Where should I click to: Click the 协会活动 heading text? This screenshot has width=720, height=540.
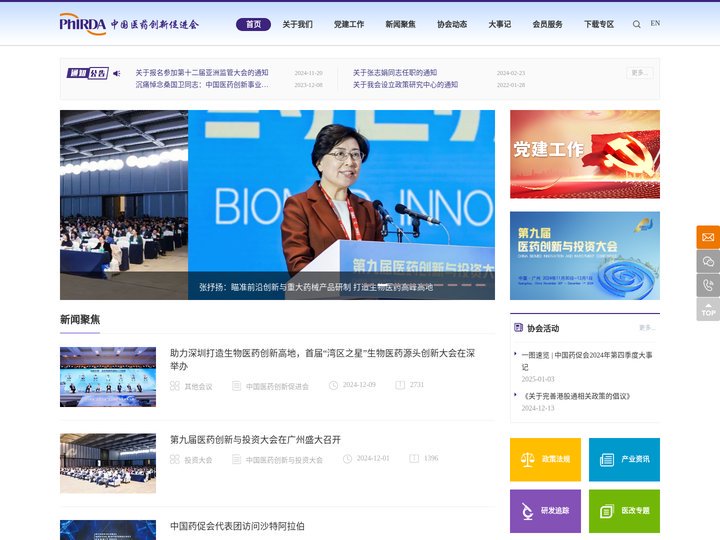coord(543,328)
